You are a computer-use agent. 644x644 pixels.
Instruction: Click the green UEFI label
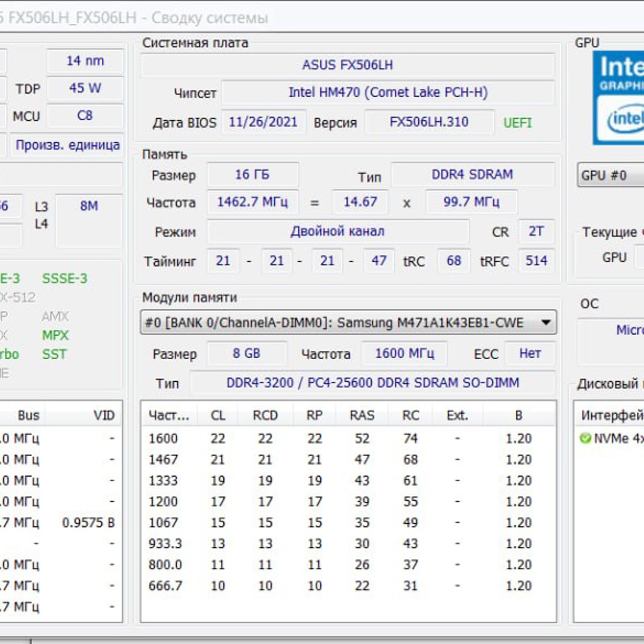pos(518,123)
